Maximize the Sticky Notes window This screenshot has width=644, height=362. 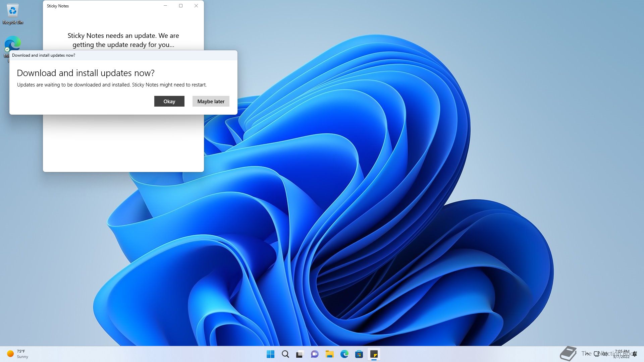tap(181, 6)
